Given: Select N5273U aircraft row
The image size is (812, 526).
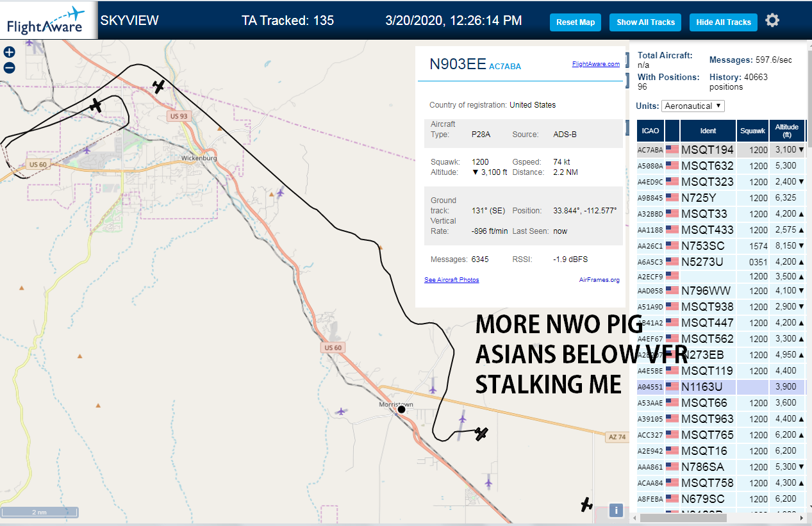Looking at the screenshot, I should coord(721,262).
